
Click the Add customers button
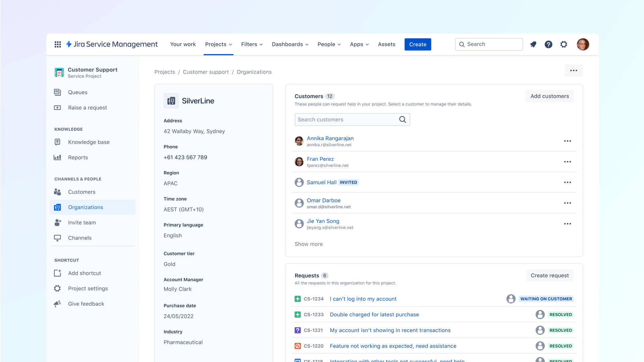549,96
